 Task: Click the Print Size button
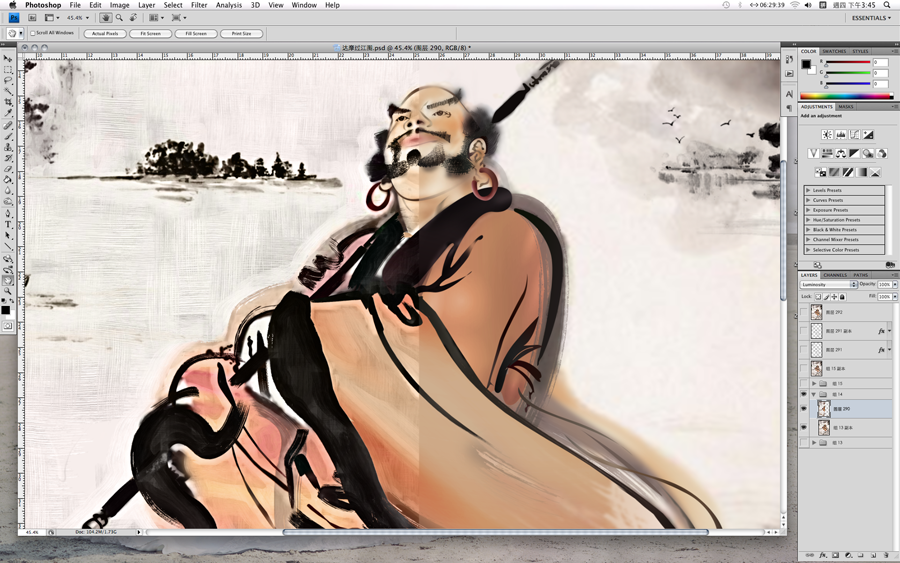(241, 34)
